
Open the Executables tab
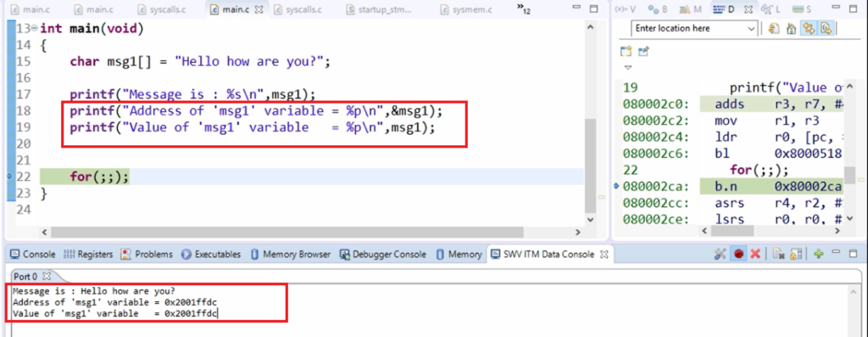211,255
